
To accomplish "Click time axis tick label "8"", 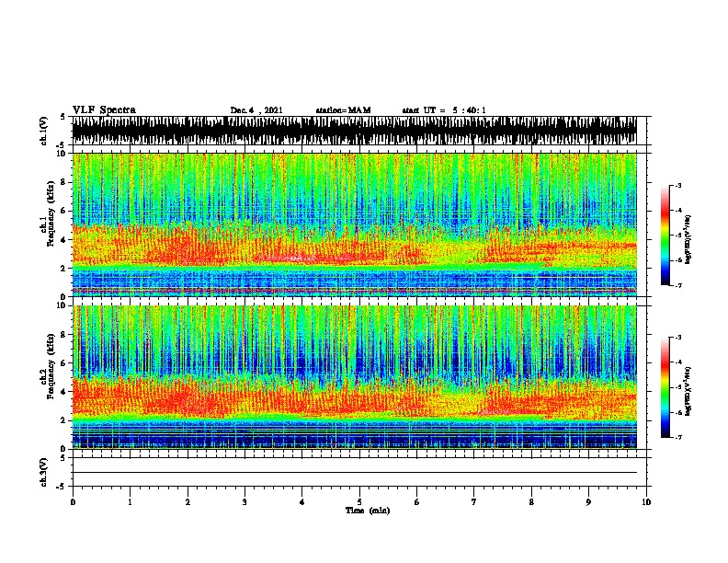I will pos(531,502).
